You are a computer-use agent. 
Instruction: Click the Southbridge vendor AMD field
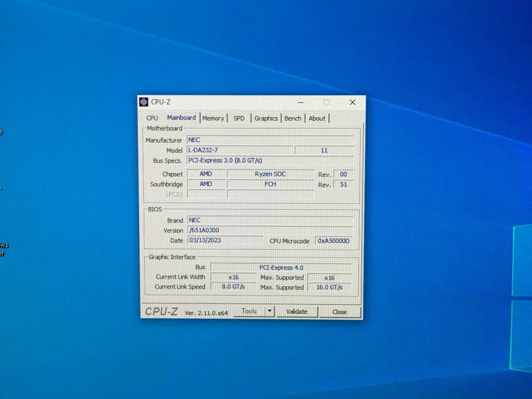(x=206, y=184)
